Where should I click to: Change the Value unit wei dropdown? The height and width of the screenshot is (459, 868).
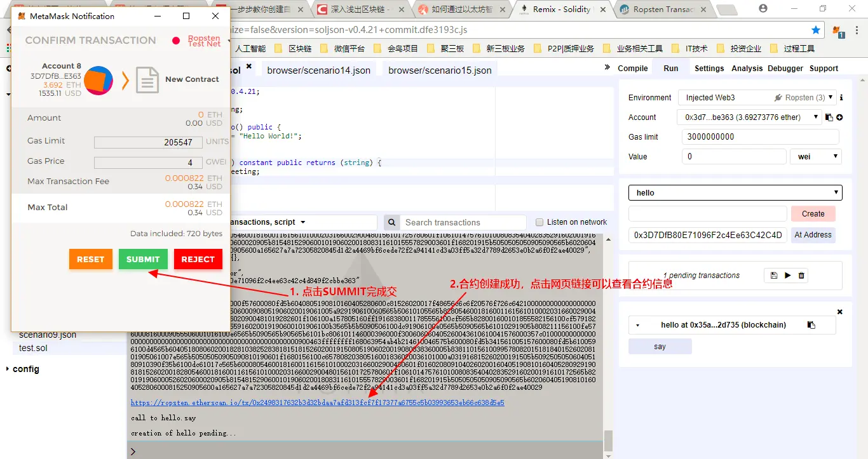[816, 156]
